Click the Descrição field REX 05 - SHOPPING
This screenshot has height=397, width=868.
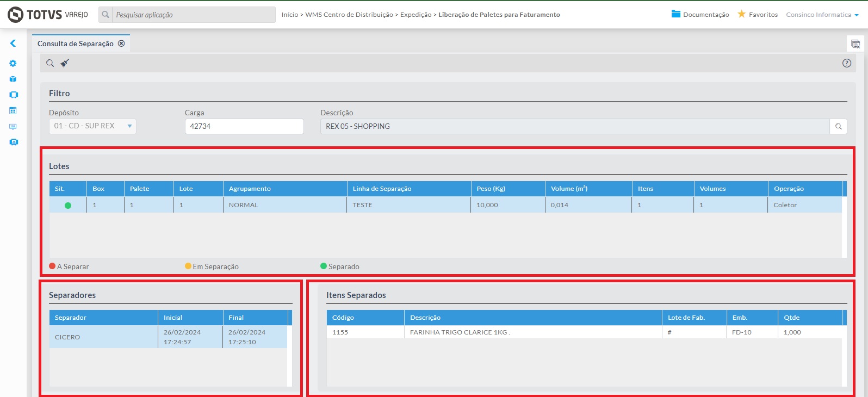coord(575,126)
